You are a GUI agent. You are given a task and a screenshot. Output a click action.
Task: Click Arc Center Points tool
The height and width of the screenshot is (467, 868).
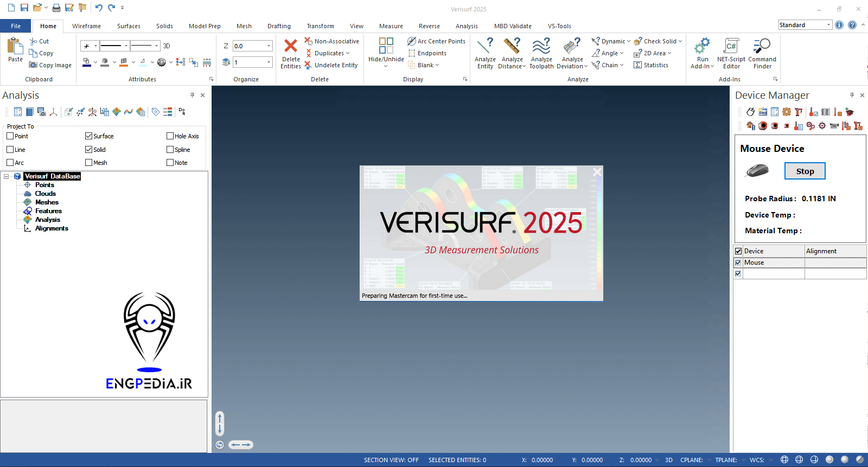click(x=436, y=41)
